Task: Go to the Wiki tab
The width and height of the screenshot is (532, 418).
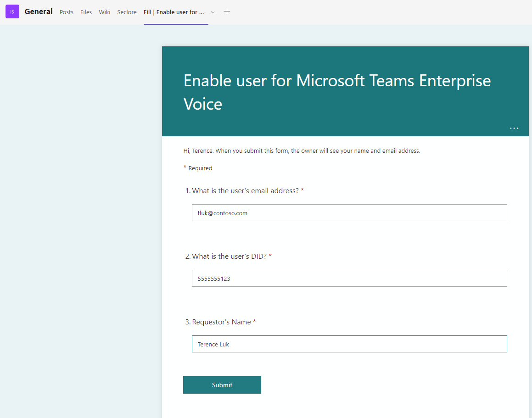Action: pyautogui.click(x=105, y=12)
